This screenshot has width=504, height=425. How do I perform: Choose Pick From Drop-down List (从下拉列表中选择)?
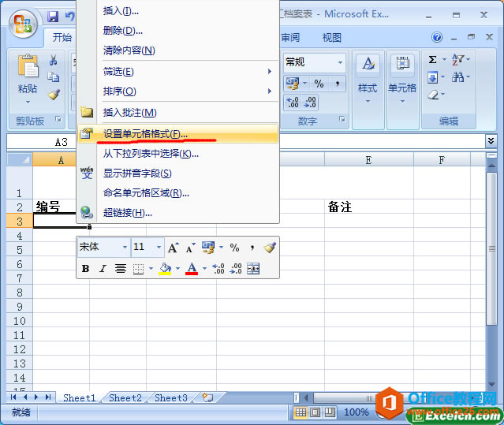click(177, 154)
